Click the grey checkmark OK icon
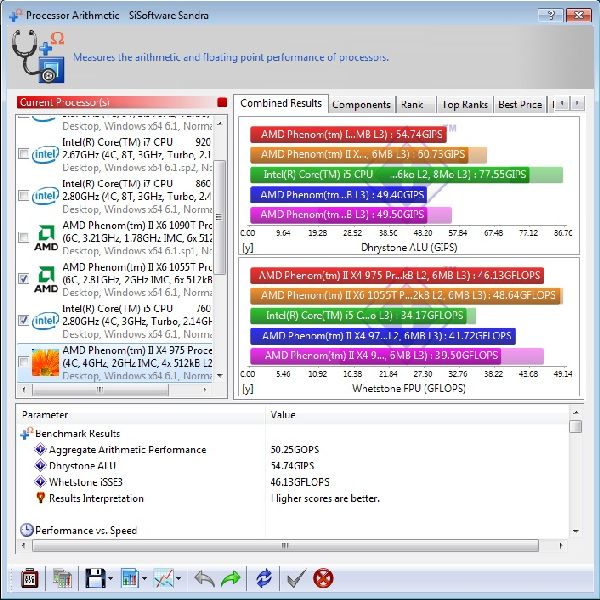Image resolution: width=600 pixels, height=600 pixels. tap(295, 578)
